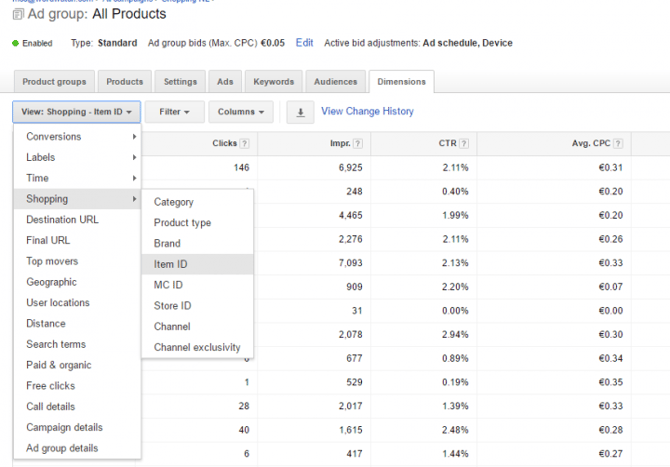Viewport: 670px width, 467px height.
Task: Click the Edit link for ad group bids
Action: coord(304,43)
